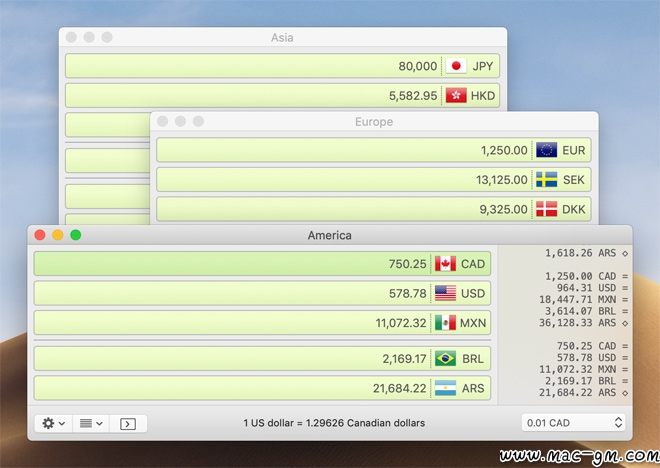
Task: Select the SEK code in Europe window
Action: pos(574,180)
